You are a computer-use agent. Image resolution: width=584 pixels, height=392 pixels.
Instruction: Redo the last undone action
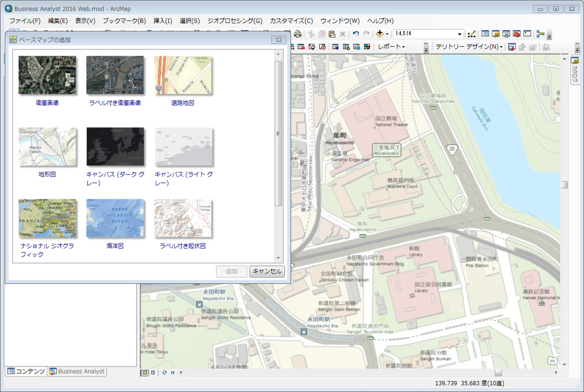(367, 34)
